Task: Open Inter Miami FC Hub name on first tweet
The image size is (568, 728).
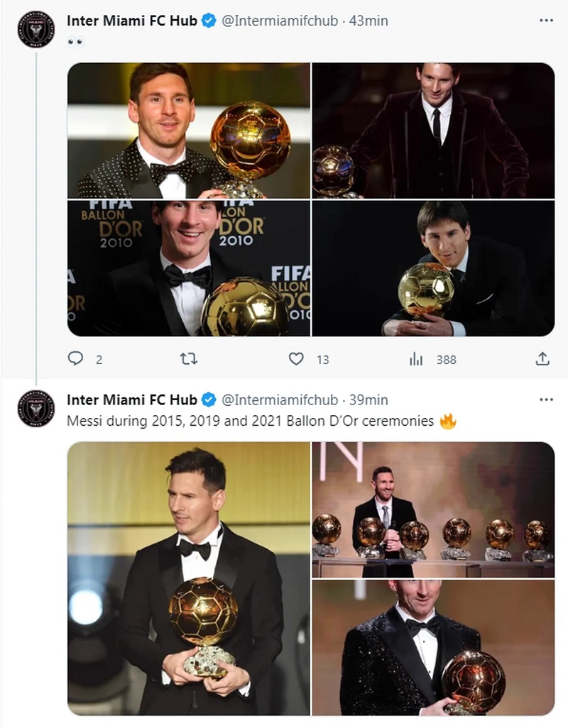Action: 132,21
